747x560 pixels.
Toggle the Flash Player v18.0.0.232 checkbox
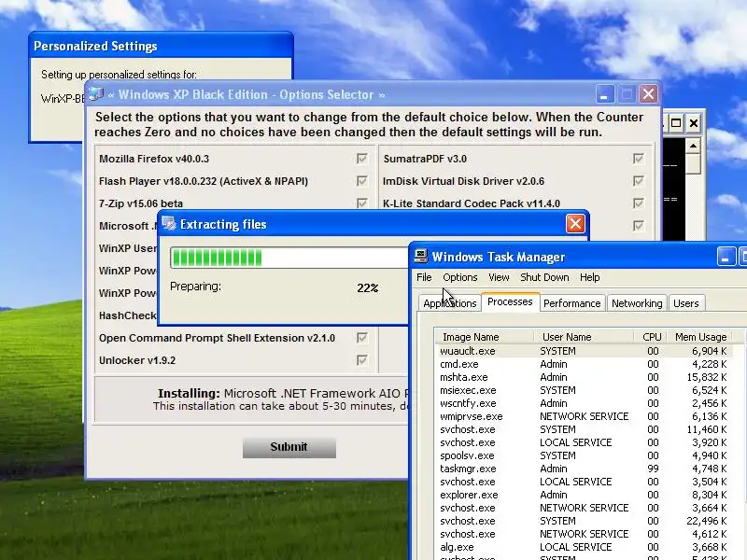point(362,181)
